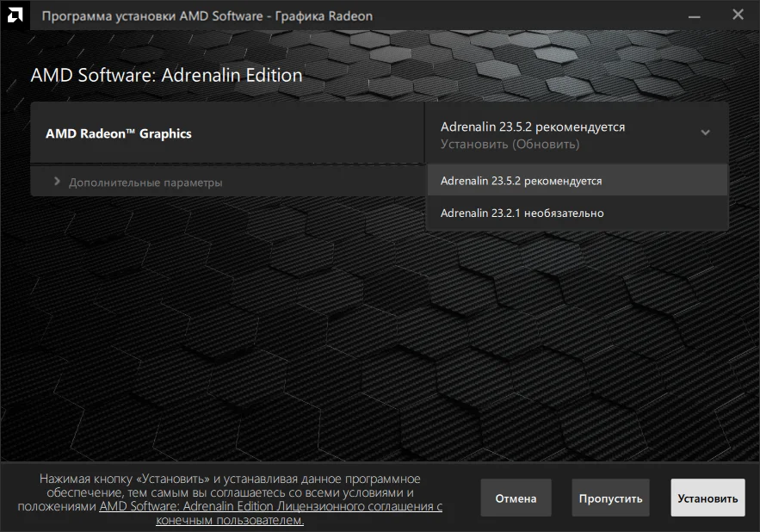Click the AMD Software: Adrenalin Edition heading
The height and width of the screenshot is (532, 760).
(x=166, y=75)
